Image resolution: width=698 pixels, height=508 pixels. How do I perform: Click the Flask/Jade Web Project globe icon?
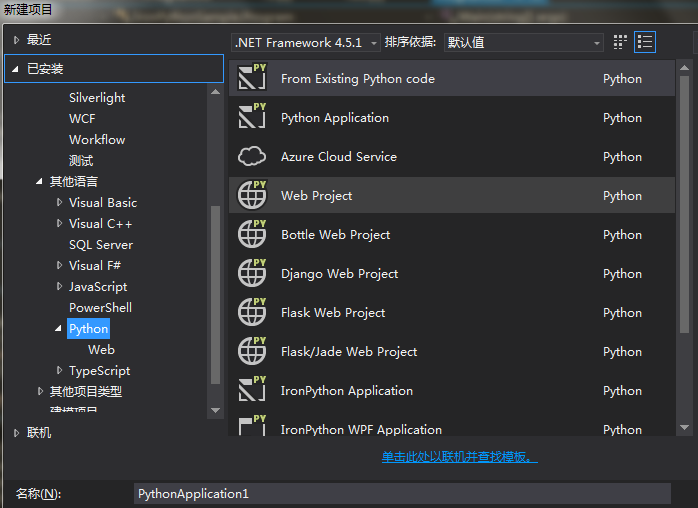point(252,351)
